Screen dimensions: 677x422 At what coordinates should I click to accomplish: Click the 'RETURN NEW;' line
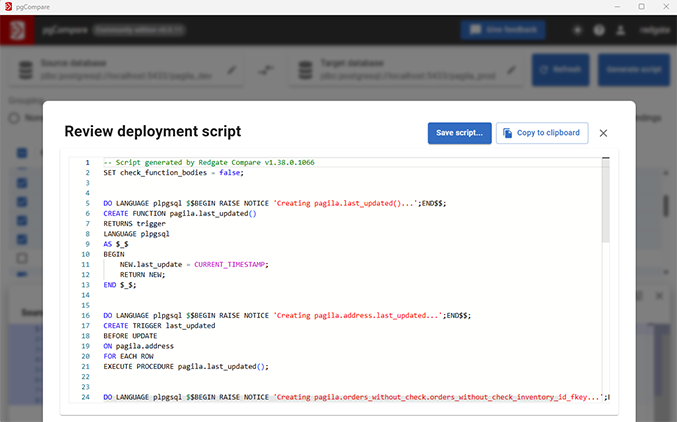[142, 275]
